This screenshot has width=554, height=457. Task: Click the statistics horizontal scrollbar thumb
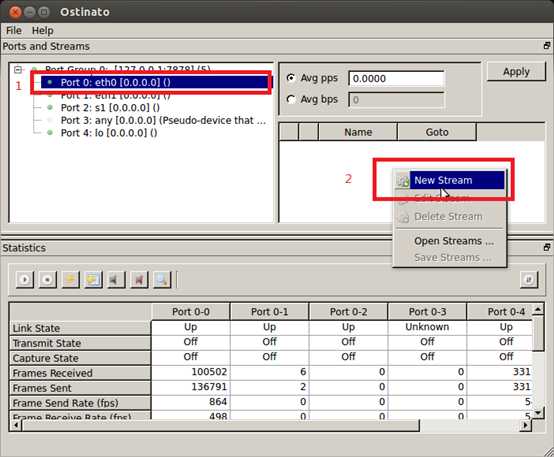click(x=221, y=425)
